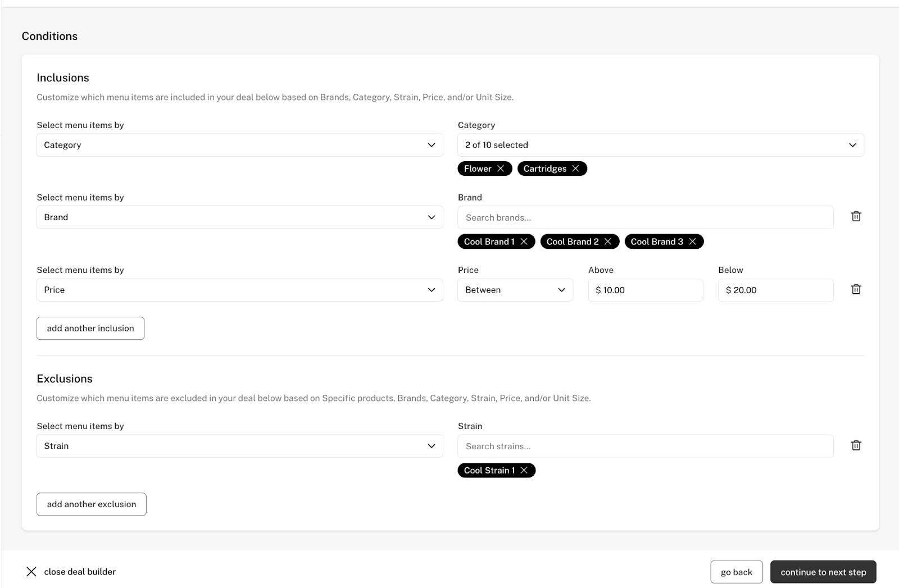Focus the Search brands input field
This screenshot has height=588, width=899.
click(x=645, y=217)
